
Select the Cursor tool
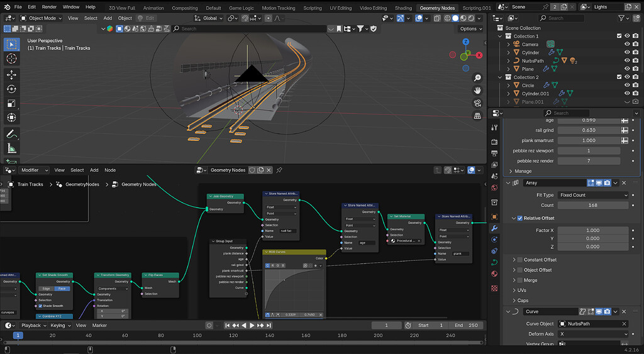click(x=11, y=58)
